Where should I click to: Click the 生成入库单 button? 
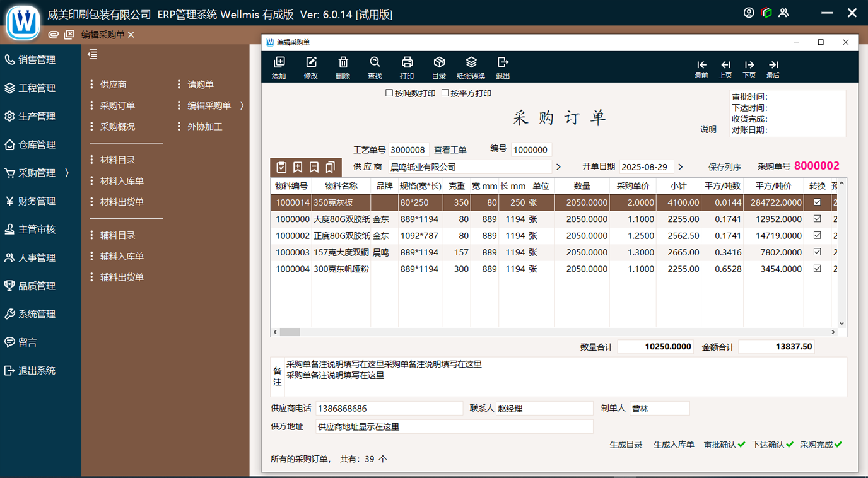(x=674, y=445)
